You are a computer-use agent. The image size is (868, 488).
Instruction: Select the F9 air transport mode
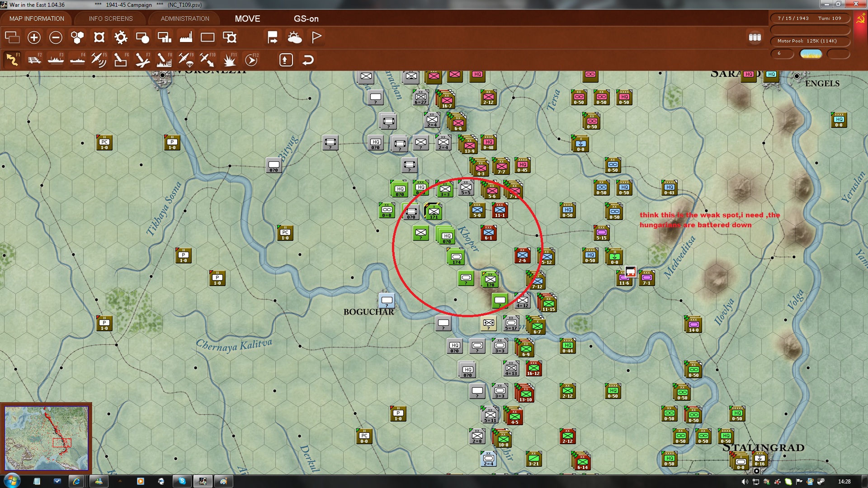pos(186,59)
